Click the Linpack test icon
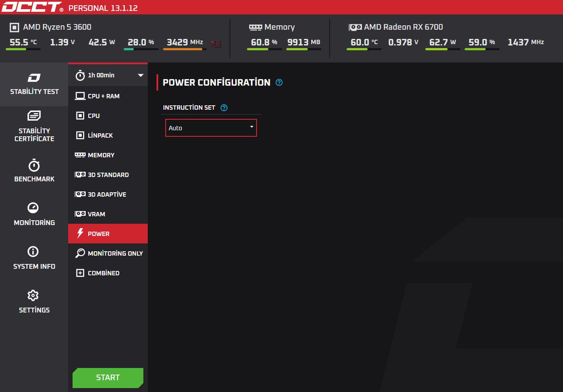The width and height of the screenshot is (563, 392). 80,135
